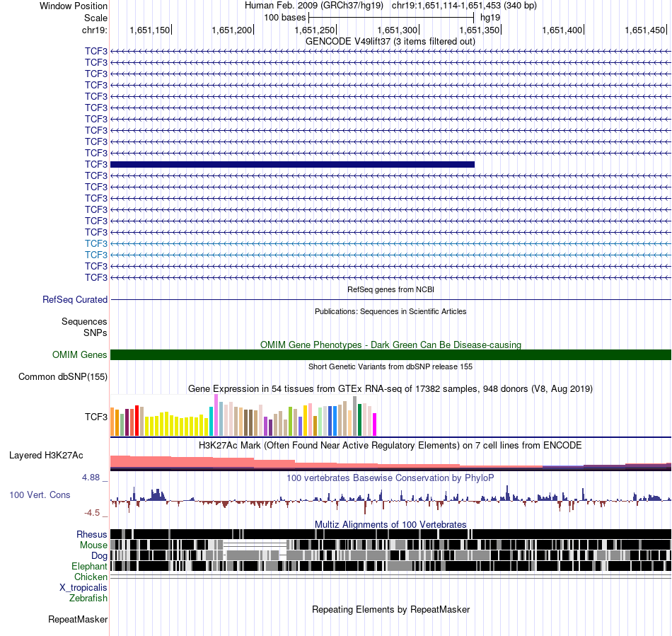The width and height of the screenshot is (672, 636).
Task: Click the 'RefSeq Curated' side label
Action: pyautogui.click(x=75, y=299)
